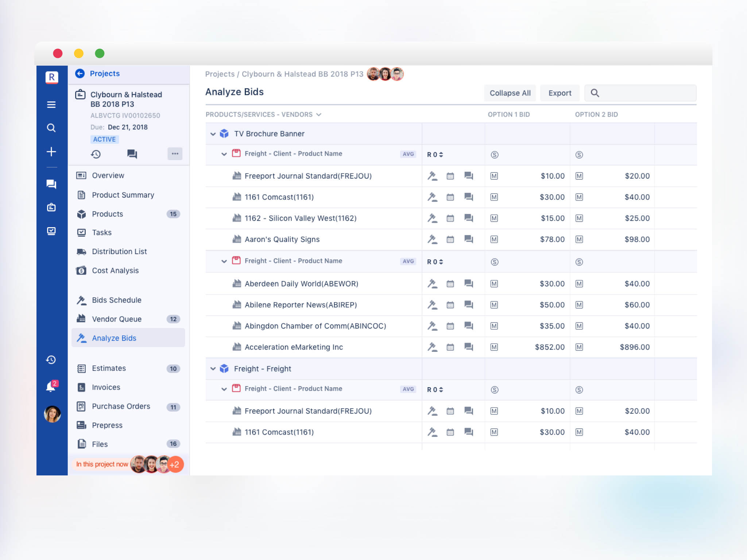Click the Collapse All button
Viewport: 747px width, 560px height.
pos(510,93)
